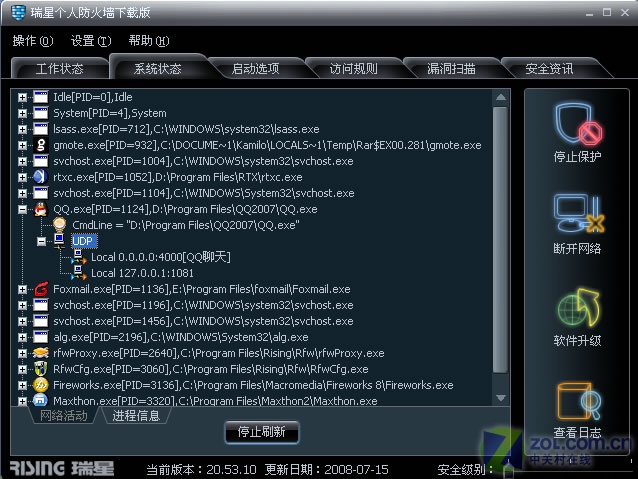Switch to the 进程信息 bottom tab
The height and width of the screenshot is (479, 638).
click(x=136, y=416)
